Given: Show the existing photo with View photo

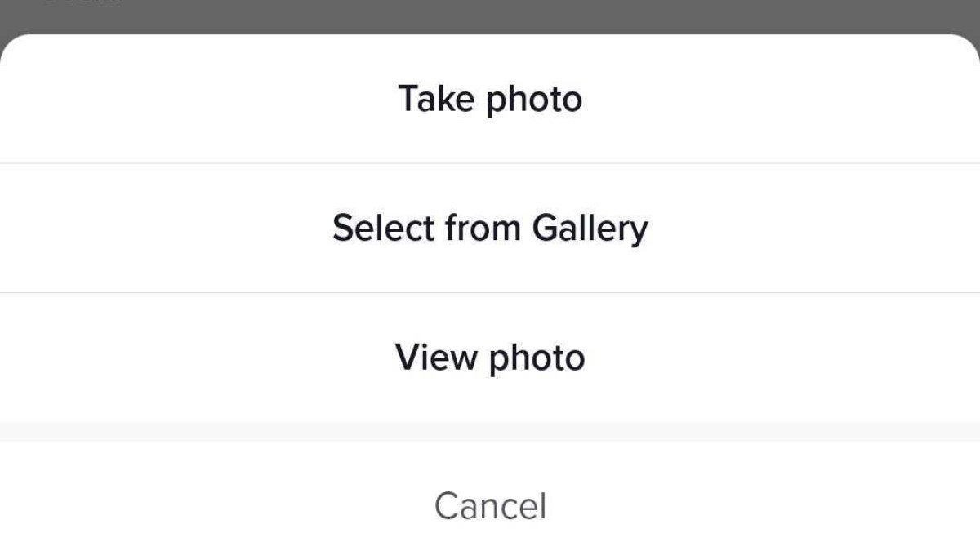Looking at the screenshot, I should tap(490, 358).
